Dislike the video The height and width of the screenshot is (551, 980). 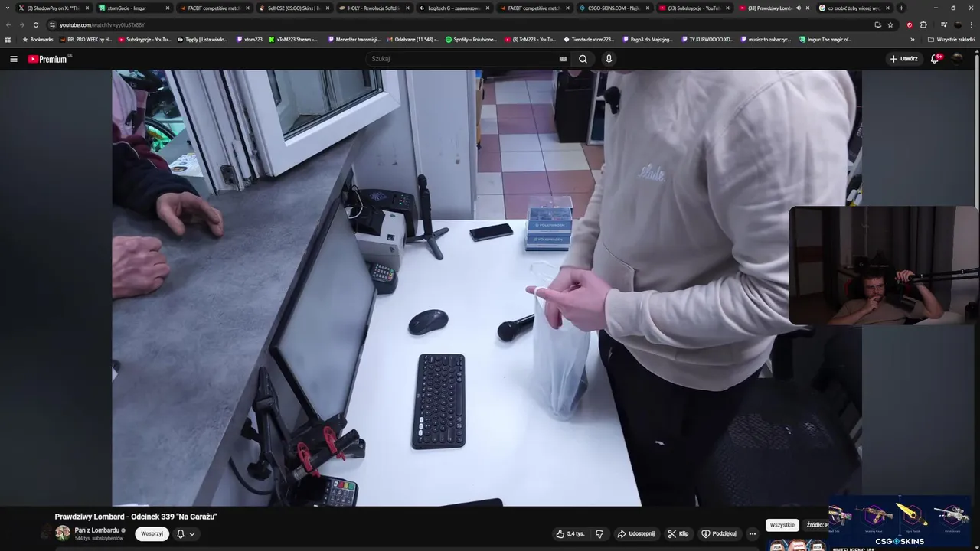click(x=599, y=533)
